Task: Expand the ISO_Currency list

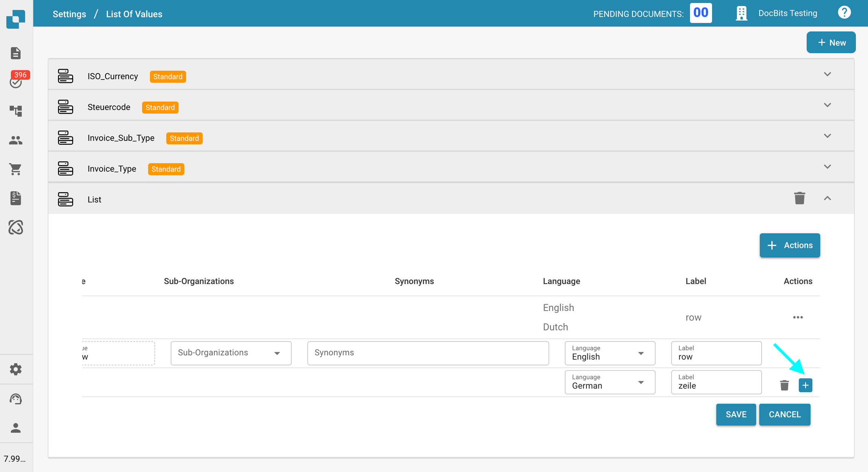Action: [x=827, y=75]
